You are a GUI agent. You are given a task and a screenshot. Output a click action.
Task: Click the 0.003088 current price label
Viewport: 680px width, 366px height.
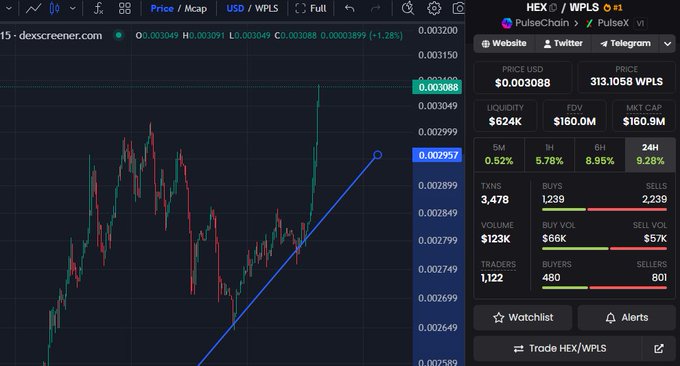(437, 87)
